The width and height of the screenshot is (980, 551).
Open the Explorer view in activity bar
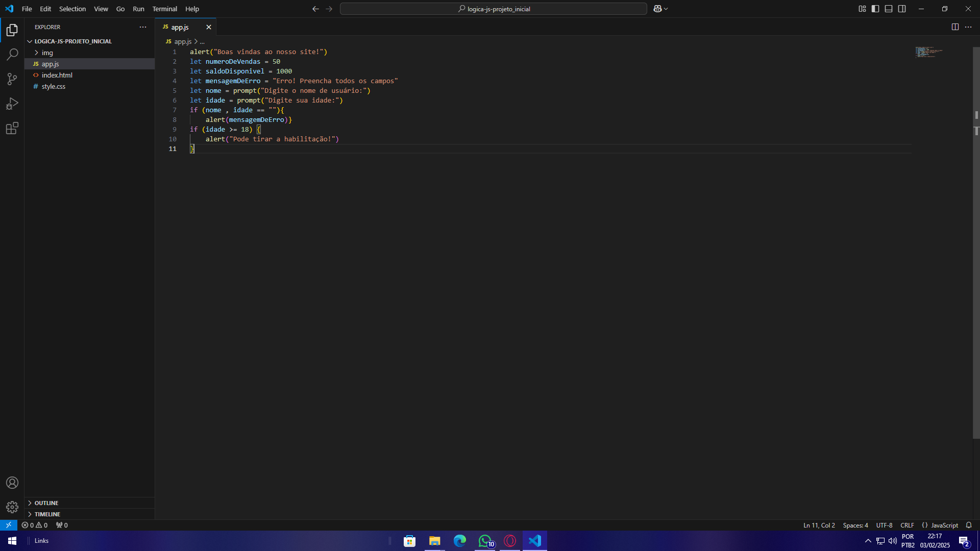tap(12, 30)
